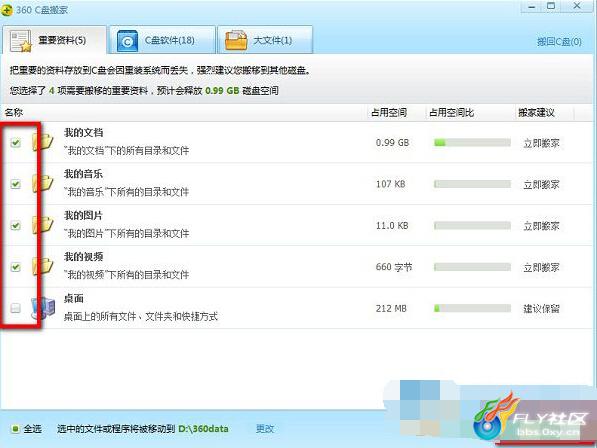597x448 pixels.
Task: Click 更改 to change destination folder
Action: [265, 429]
